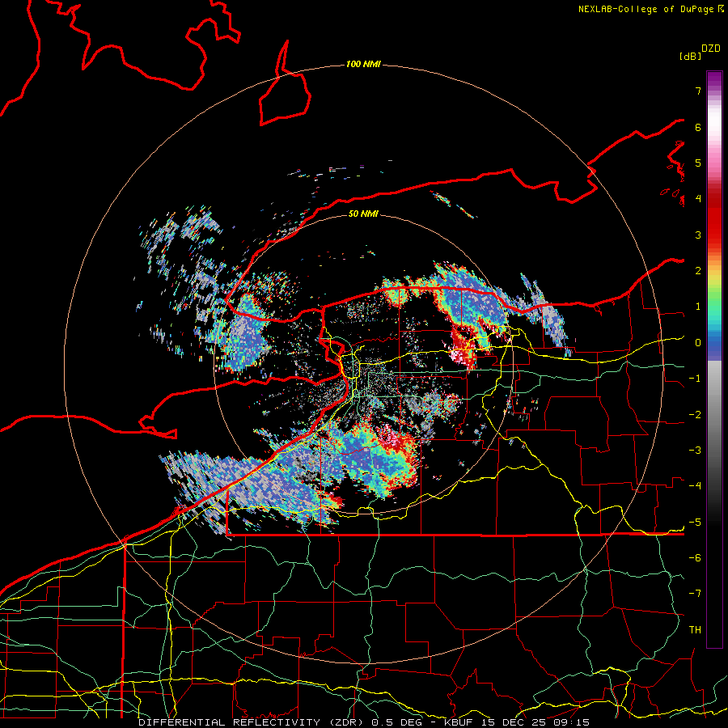The height and width of the screenshot is (728, 728).
Task: Click the -6 tick on the color scale
Action: tap(695, 558)
